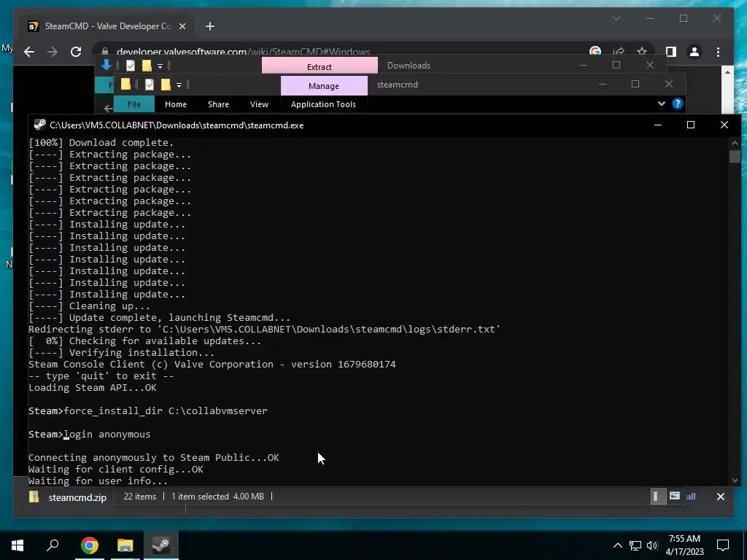Open the Chrome tab search chevron
Image resolution: width=747 pixels, height=560 pixels.
[616, 18]
